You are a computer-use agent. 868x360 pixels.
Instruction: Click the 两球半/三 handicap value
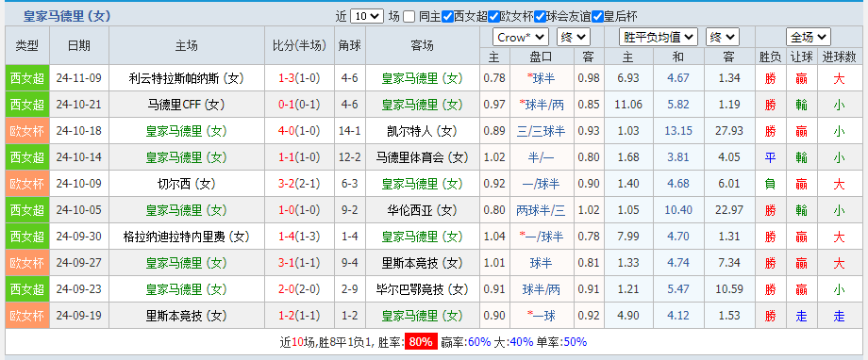[x=542, y=210]
